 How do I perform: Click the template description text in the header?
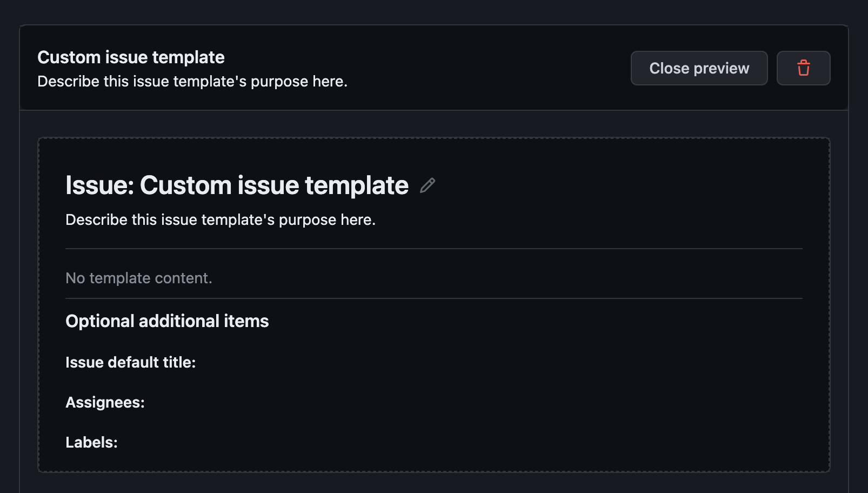pyautogui.click(x=193, y=81)
